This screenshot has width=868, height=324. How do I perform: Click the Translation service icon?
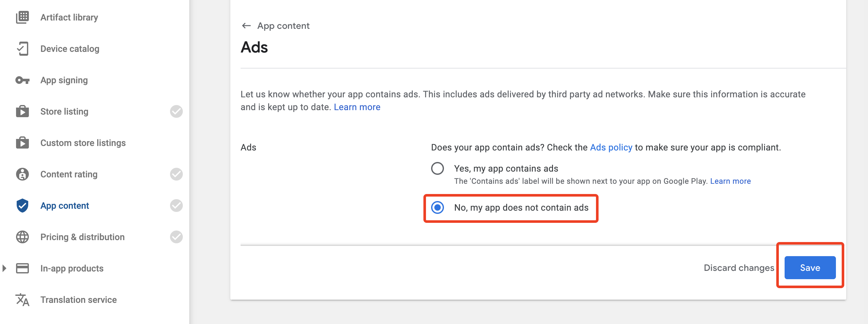22,300
